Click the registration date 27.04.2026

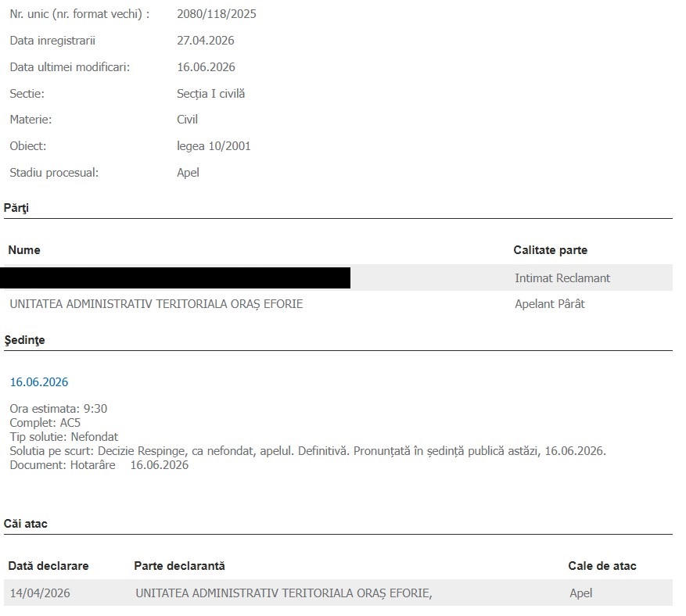click(x=206, y=41)
